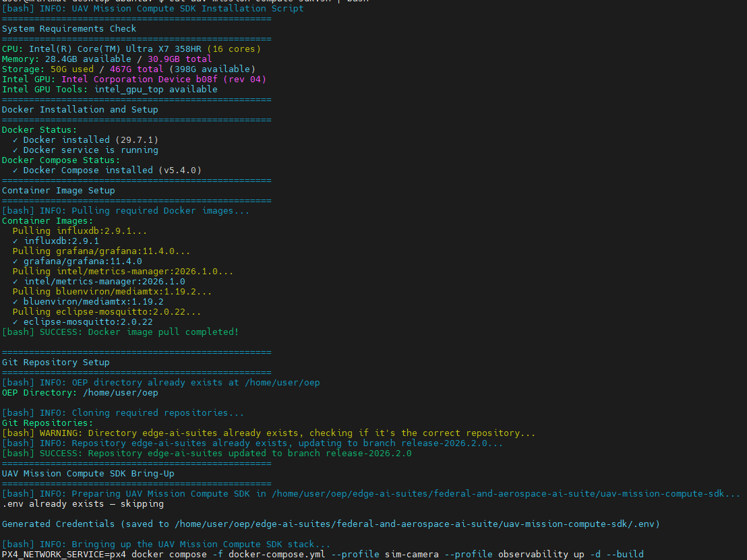
Task: Click the checked 'intel/metrics-manager:2026.1.0' line
Action: click(98, 282)
